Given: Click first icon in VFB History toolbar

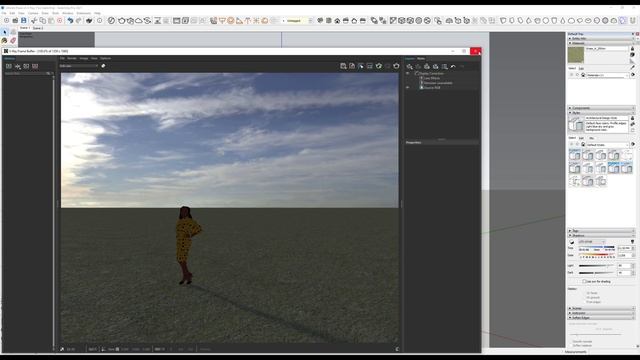Looking at the screenshot, I should pyautogui.click(x=9, y=66).
